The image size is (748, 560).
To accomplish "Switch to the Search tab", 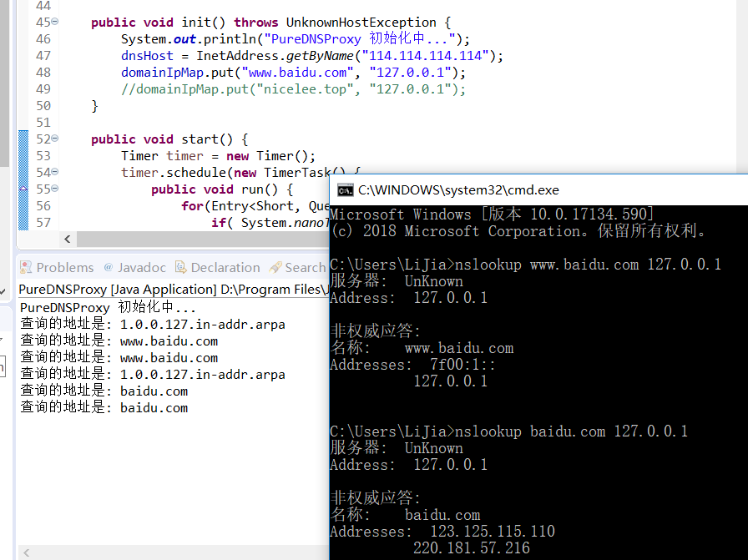I will [x=304, y=268].
